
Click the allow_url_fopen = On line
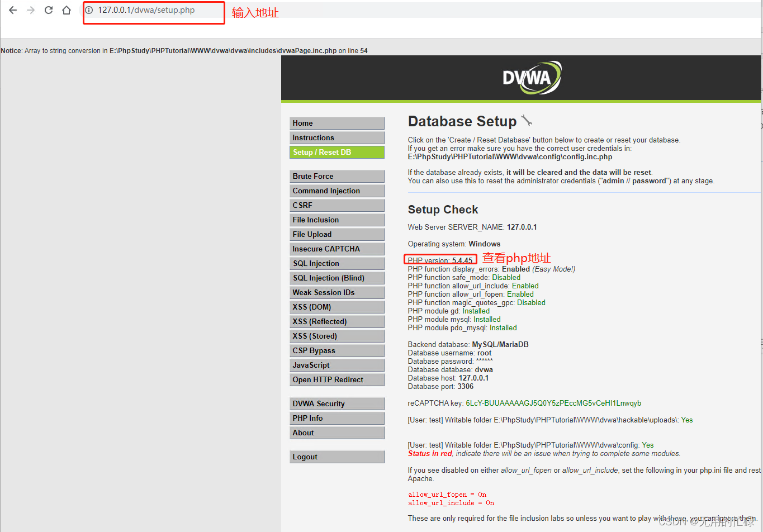coord(447,495)
